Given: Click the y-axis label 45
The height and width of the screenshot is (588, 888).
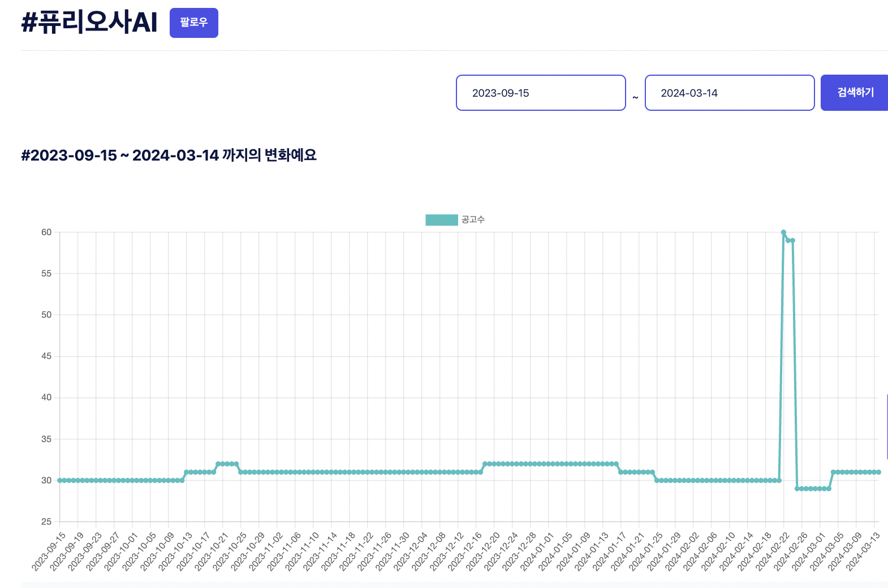Looking at the screenshot, I should 46,356.
